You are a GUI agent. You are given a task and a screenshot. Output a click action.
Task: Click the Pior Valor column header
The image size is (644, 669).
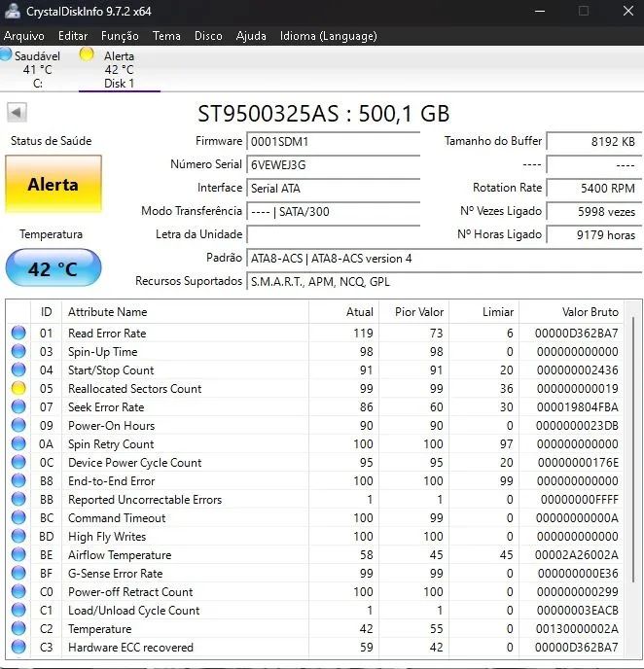414,312
